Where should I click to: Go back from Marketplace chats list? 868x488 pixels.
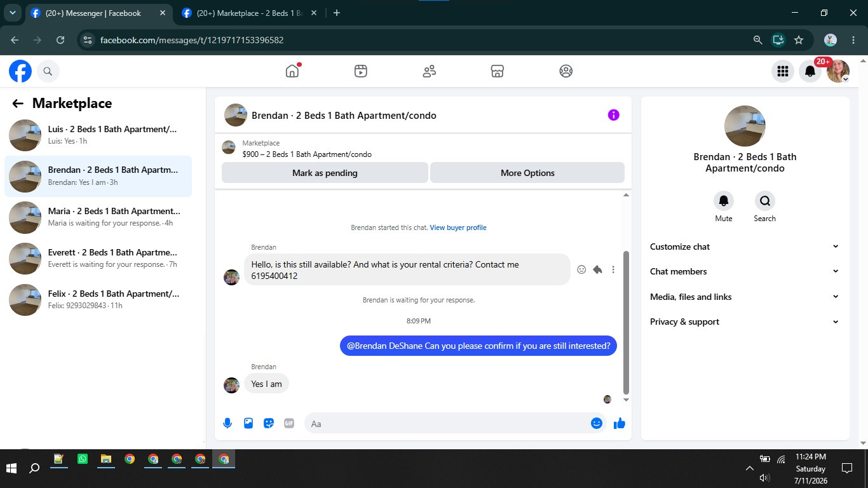coord(18,104)
